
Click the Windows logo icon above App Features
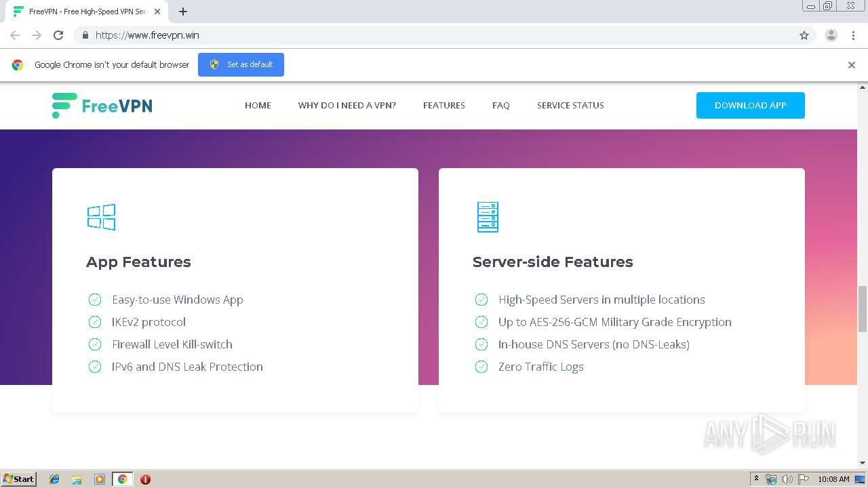[x=101, y=217]
